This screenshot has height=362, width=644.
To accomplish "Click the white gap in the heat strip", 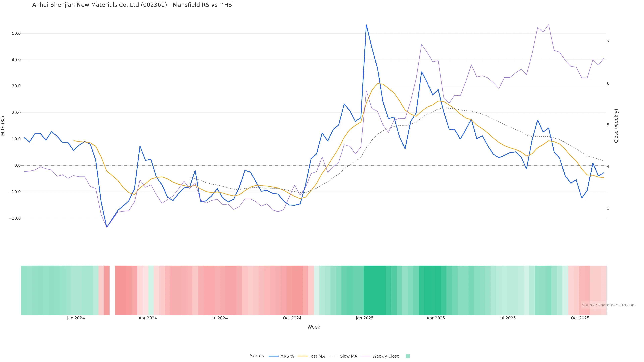I will click(x=112, y=290).
